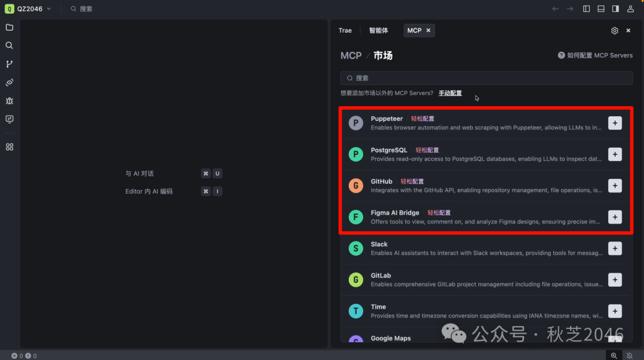Add the Slack MCP server

pyautogui.click(x=615, y=249)
